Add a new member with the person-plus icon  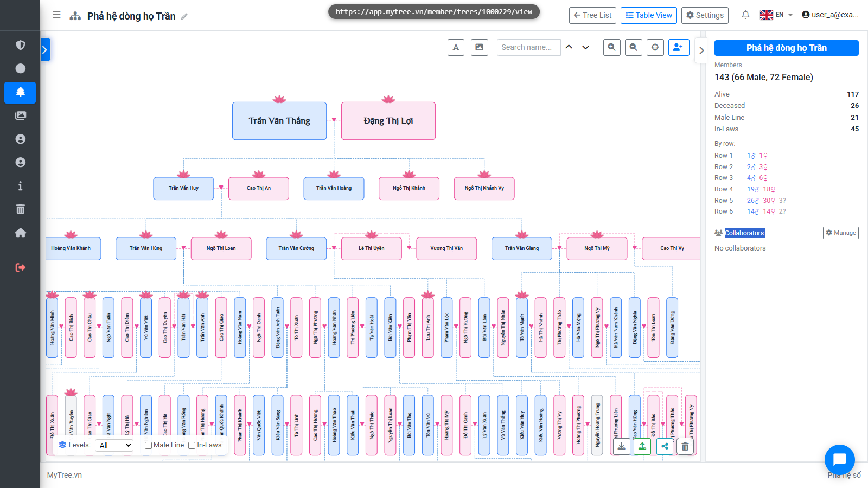coord(679,47)
